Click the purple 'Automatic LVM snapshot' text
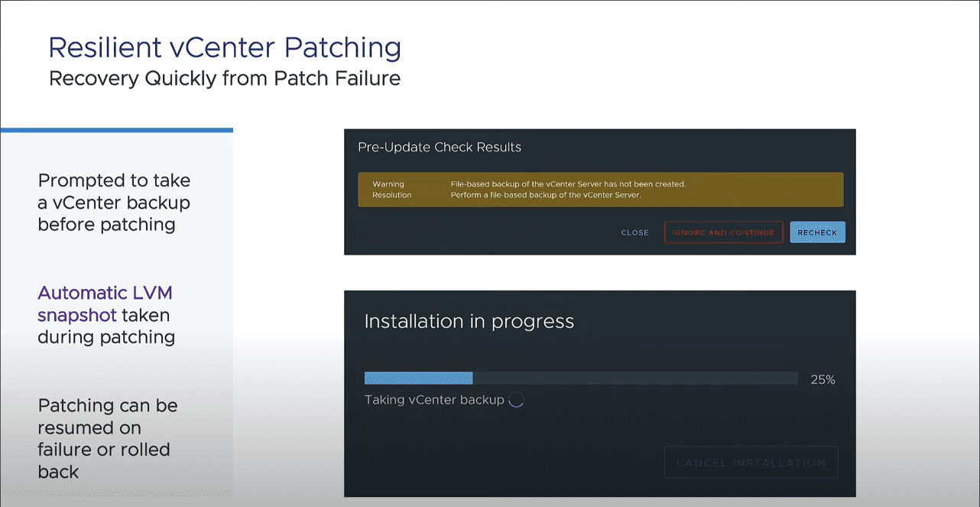Screen dimensions: 980x507 click(105, 304)
